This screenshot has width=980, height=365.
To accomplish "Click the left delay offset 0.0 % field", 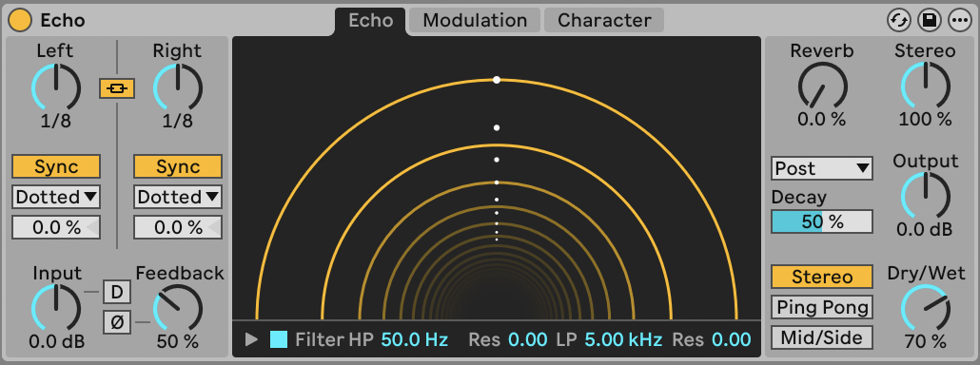I will pyautogui.click(x=56, y=228).
